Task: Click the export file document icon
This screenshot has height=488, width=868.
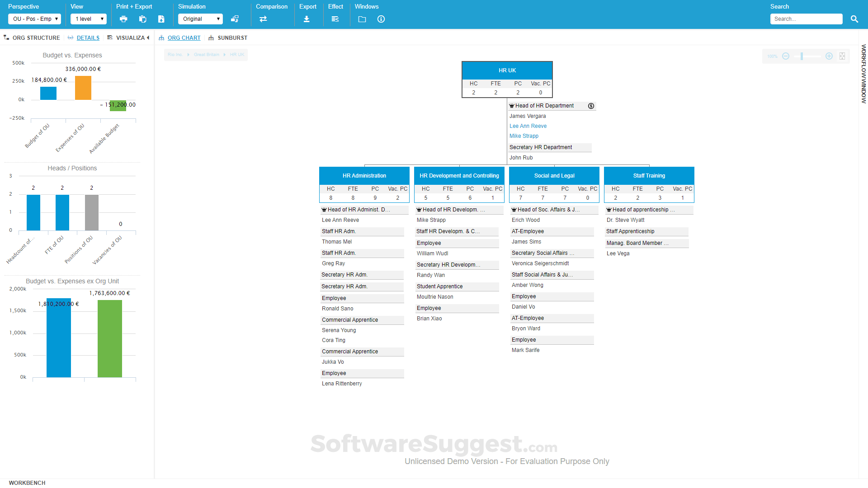Action: pyautogui.click(x=161, y=19)
